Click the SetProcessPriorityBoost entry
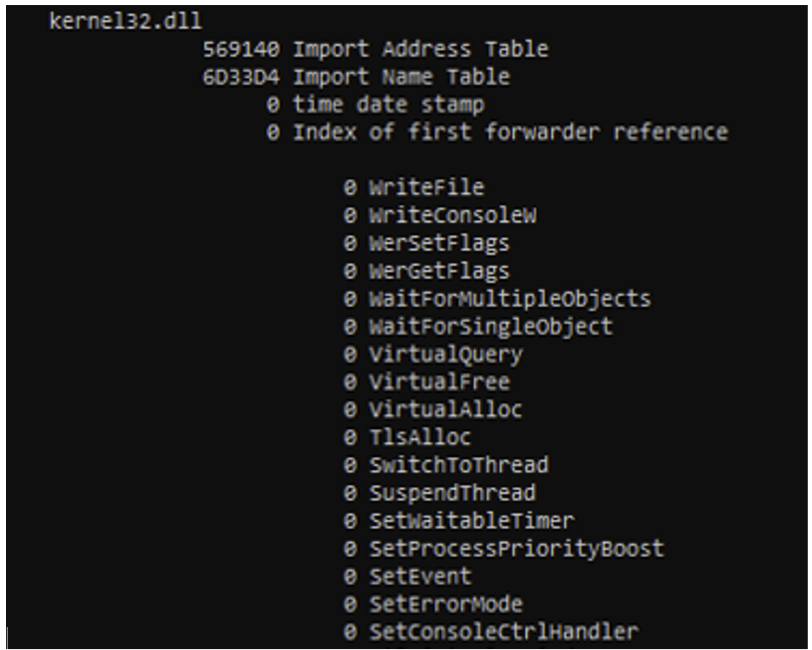 [x=516, y=548]
